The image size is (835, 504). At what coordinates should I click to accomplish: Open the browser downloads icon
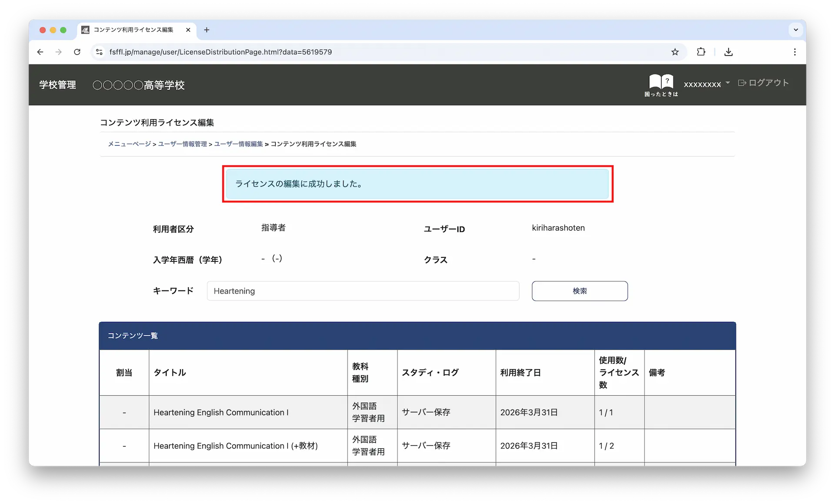click(x=728, y=52)
